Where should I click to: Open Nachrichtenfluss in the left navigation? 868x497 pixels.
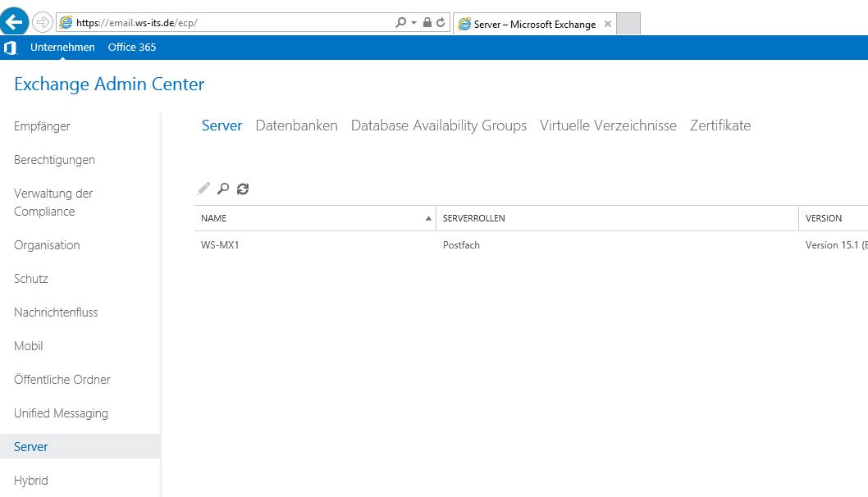click(x=56, y=312)
